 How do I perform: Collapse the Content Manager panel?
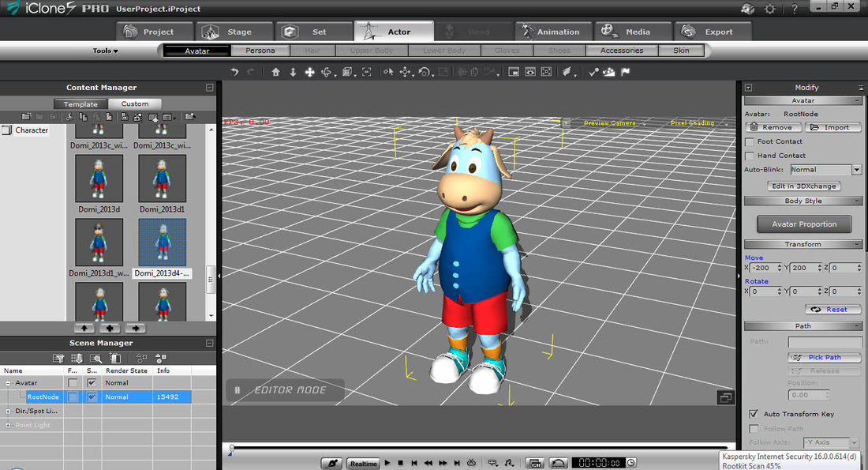pyautogui.click(x=209, y=88)
